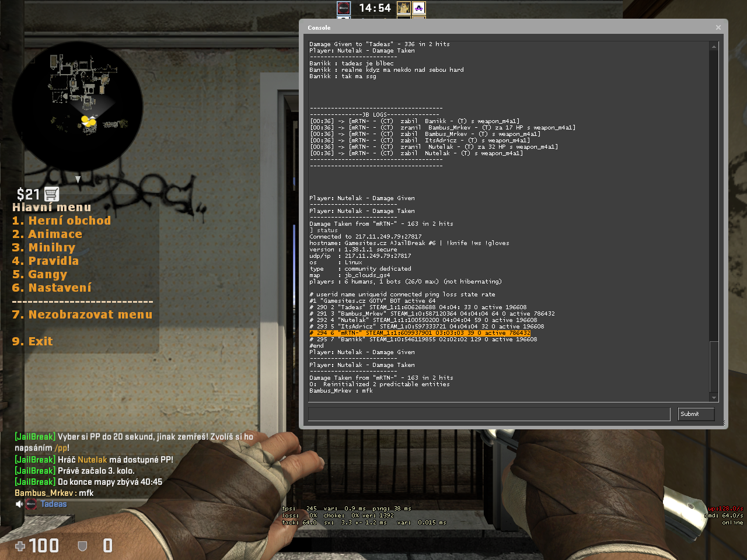Click Tadeas's avatar beside the speaker
The image size is (747, 560).
click(x=32, y=504)
